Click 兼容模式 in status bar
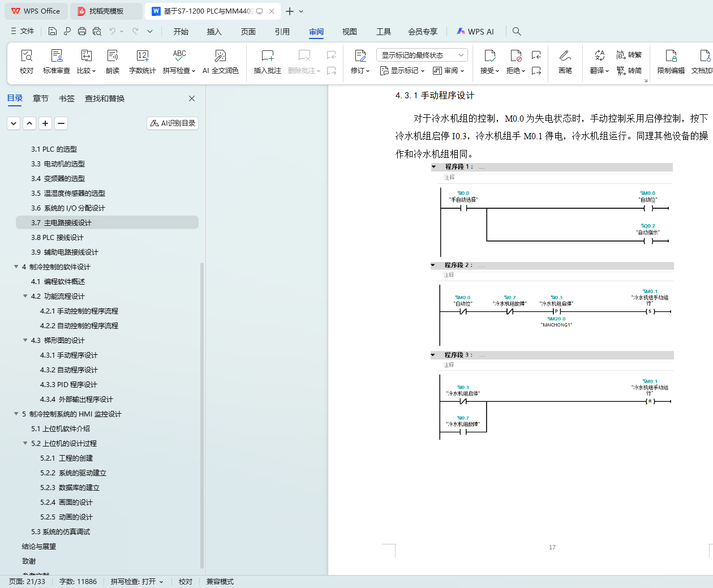The image size is (713, 588). (x=220, y=582)
